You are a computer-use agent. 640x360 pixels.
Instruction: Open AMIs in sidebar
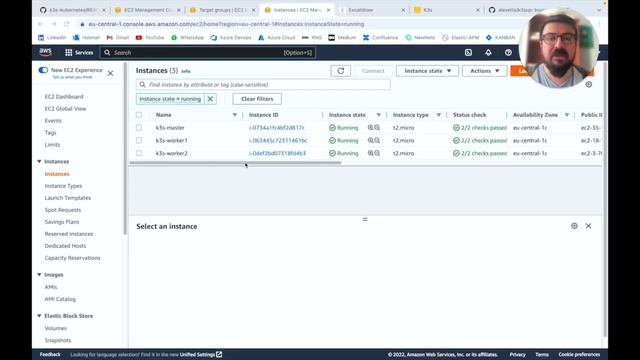[x=51, y=287]
